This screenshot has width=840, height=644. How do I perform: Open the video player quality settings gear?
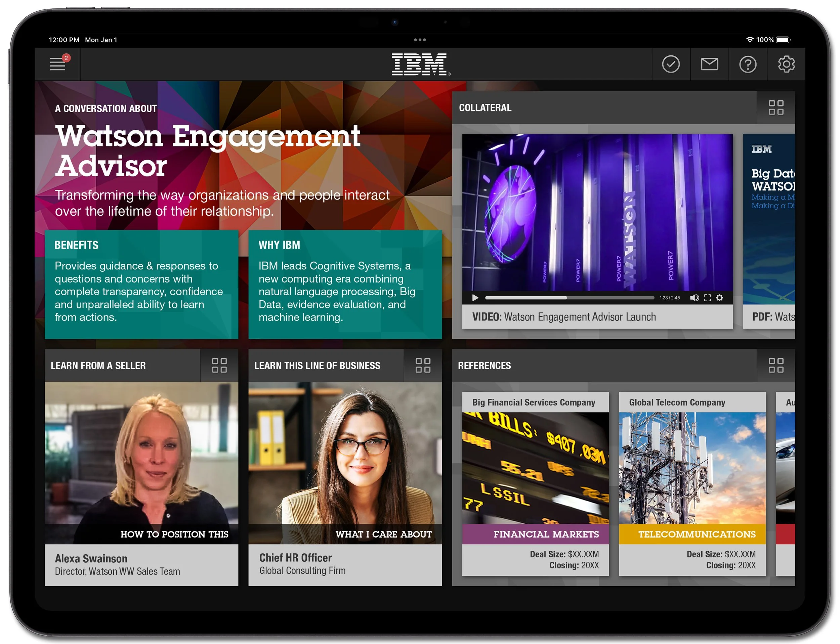[719, 298]
